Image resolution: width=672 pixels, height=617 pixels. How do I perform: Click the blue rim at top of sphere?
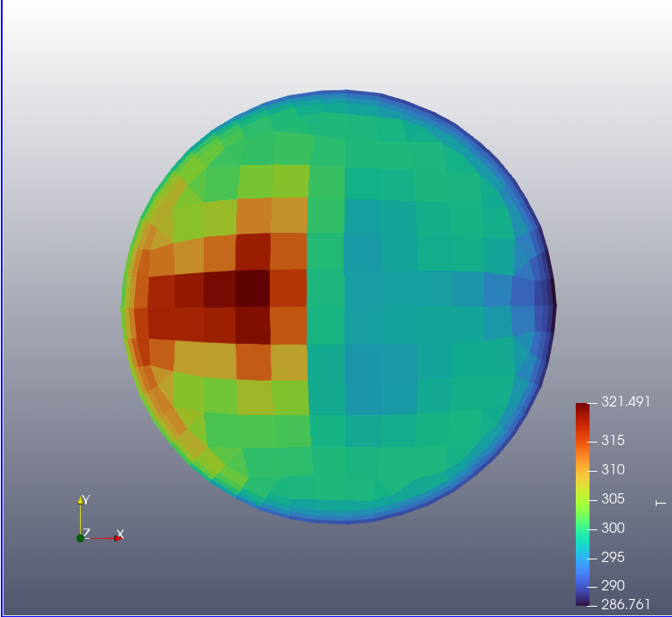click(344, 93)
